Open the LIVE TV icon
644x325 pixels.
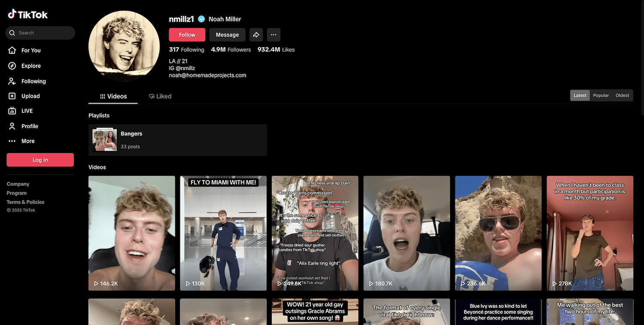[x=12, y=111]
